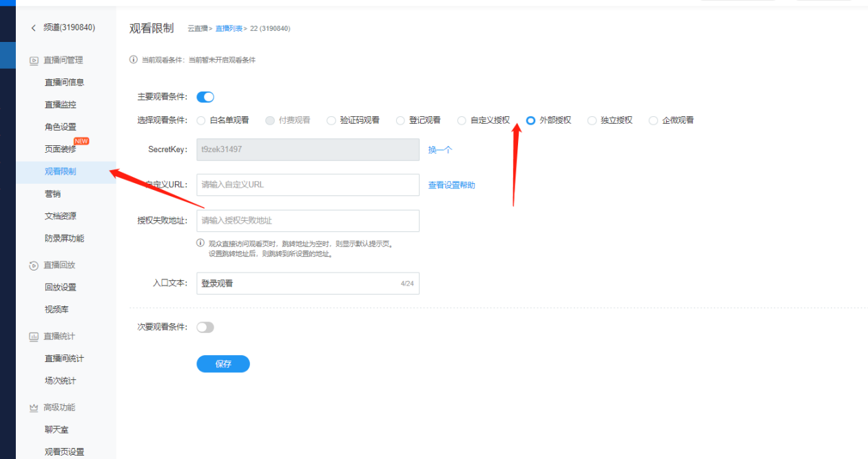Screen dimensions: 868x459
Task: Focus the 授权失败地址 input field
Action: [307, 221]
